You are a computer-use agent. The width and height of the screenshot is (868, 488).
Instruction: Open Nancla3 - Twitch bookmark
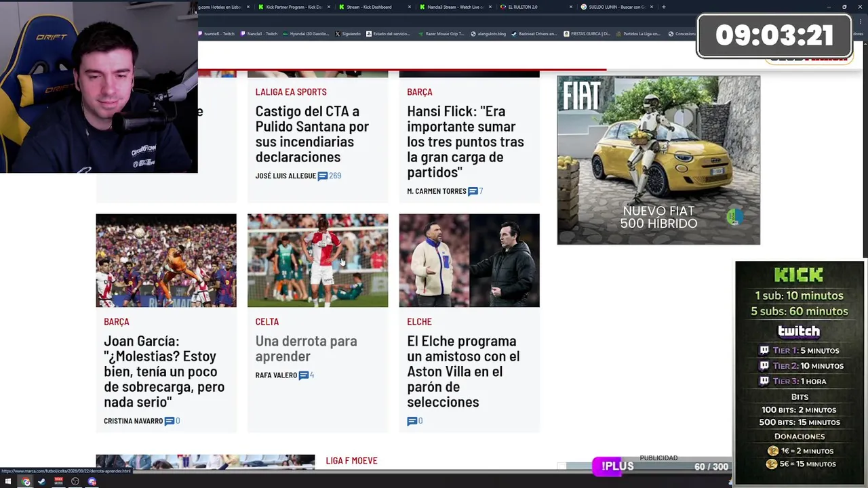tap(259, 34)
